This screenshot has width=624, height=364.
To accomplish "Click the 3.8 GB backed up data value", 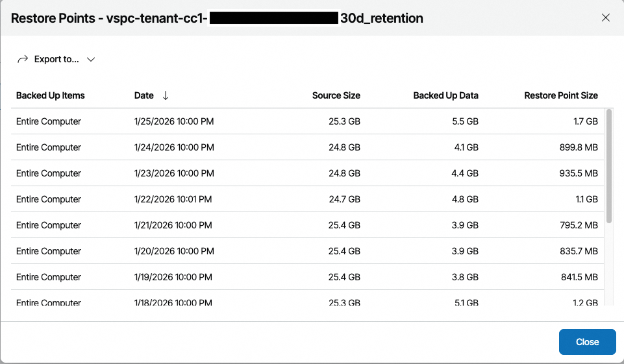I will pyautogui.click(x=465, y=277).
